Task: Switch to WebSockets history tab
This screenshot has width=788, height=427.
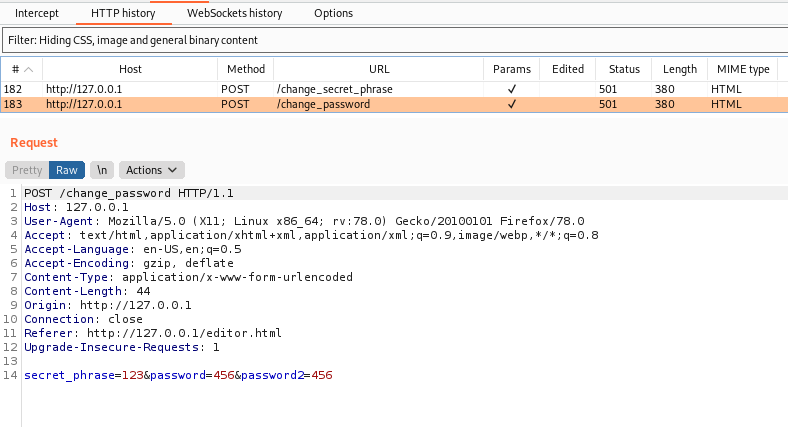Action: 235,13
